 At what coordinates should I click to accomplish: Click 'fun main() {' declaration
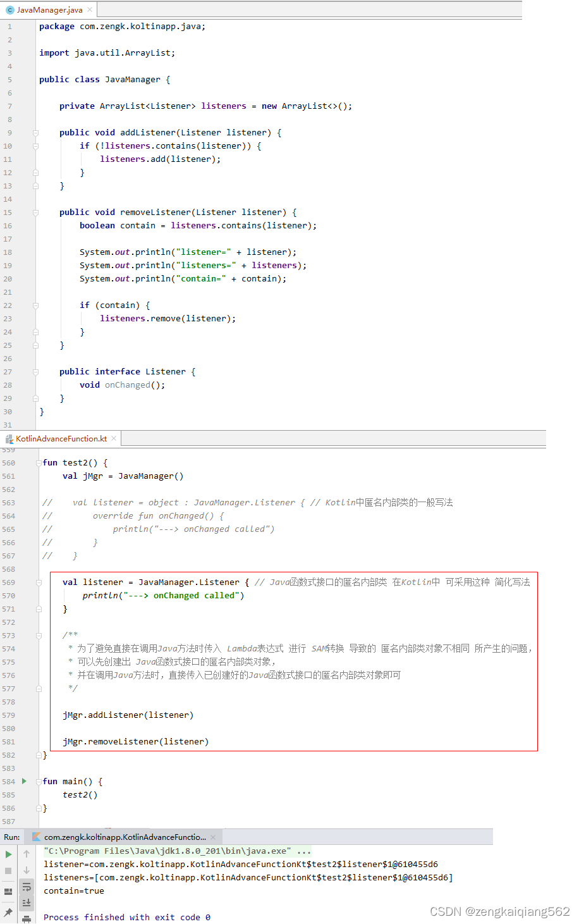[x=73, y=782]
